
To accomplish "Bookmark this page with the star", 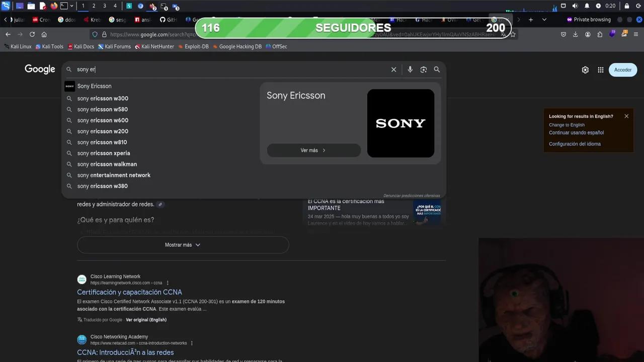I will point(513,34).
